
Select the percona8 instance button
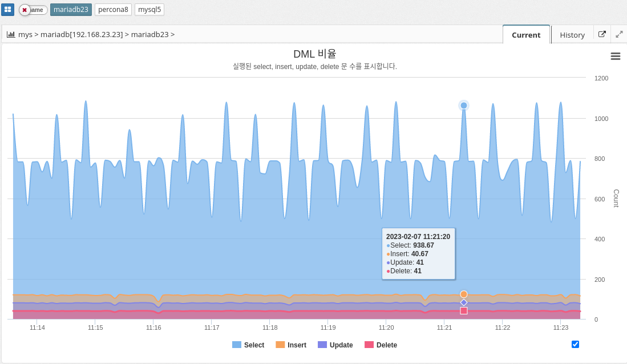pyautogui.click(x=113, y=10)
